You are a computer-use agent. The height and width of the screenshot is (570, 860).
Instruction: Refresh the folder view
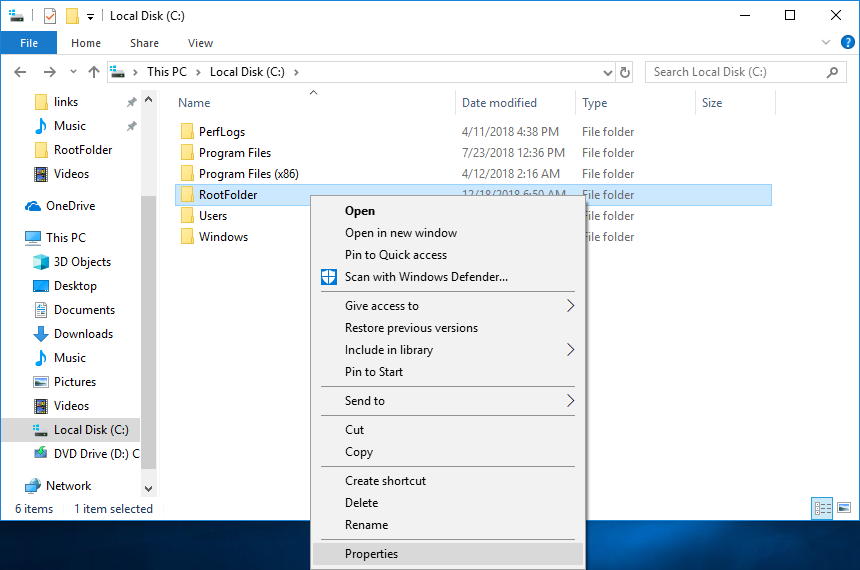[625, 72]
